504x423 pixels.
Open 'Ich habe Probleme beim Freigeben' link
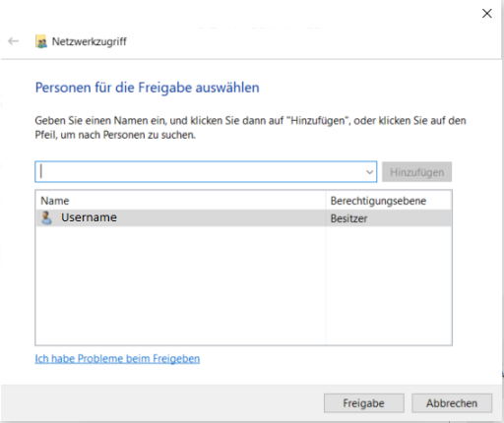(x=117, y=359)
